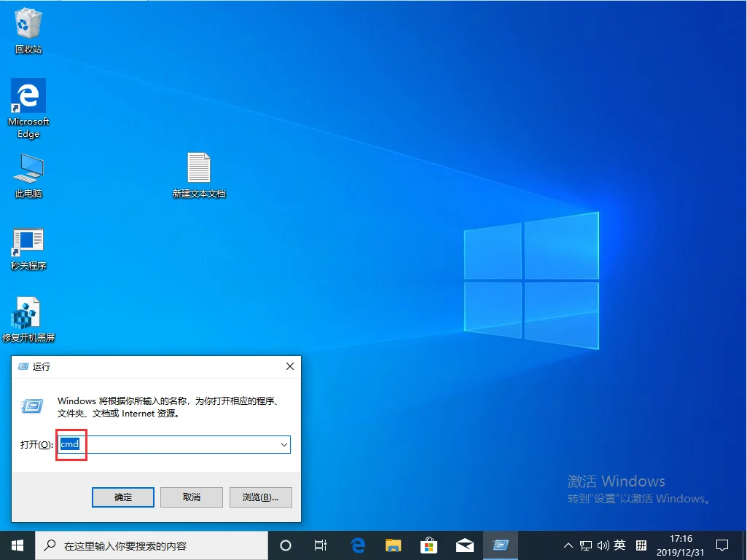
Task: Open Task View from taskbar
Action: point(321,545)
